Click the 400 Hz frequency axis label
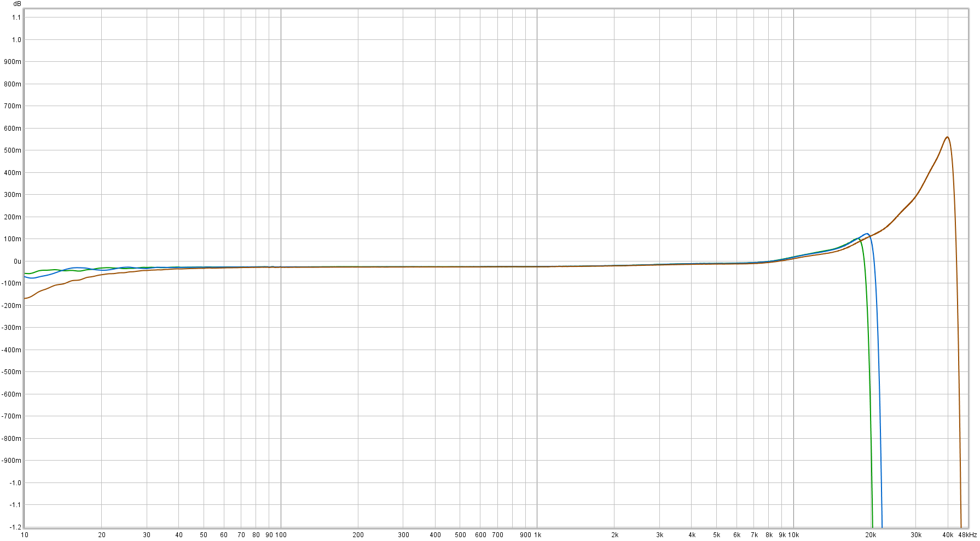The width and height of the screenshot is (980, 541). coord(435,535)
